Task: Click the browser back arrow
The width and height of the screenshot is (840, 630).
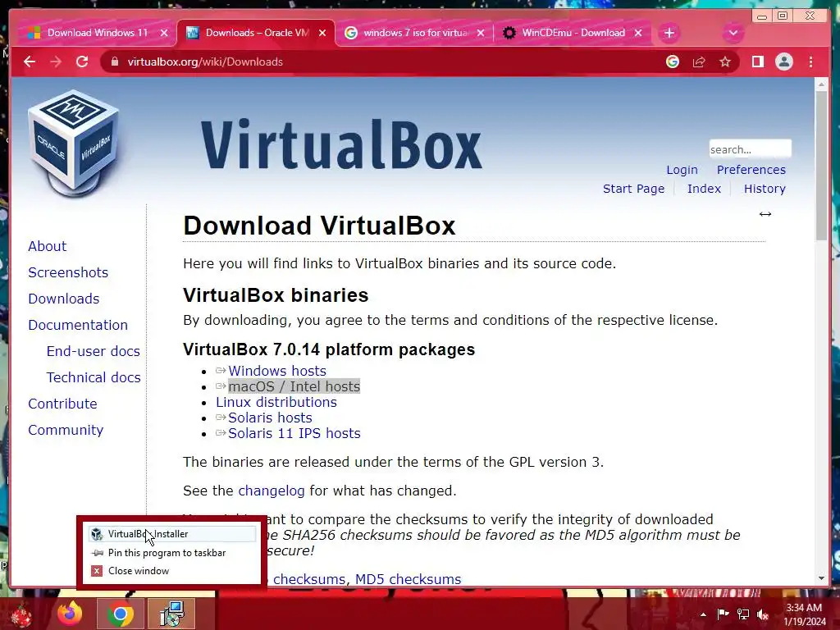Action: pyautogui.click(x=30, y=62)
